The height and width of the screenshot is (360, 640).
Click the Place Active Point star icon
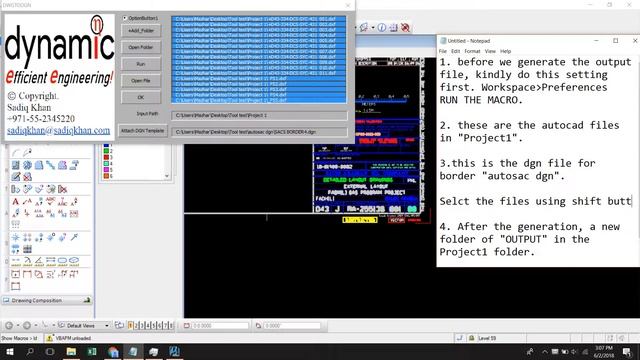click(16, 237)
